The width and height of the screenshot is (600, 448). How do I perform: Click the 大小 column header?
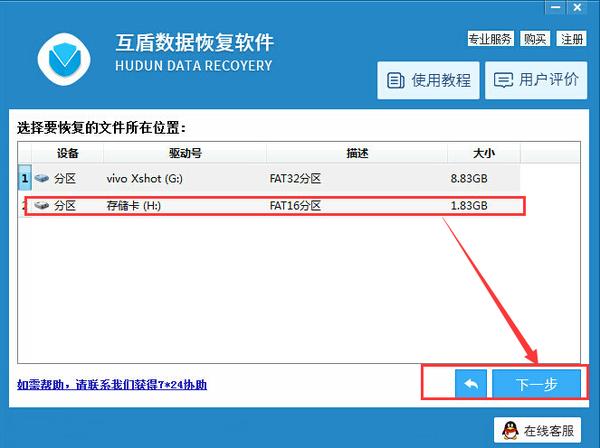click(x=484, y=153)
